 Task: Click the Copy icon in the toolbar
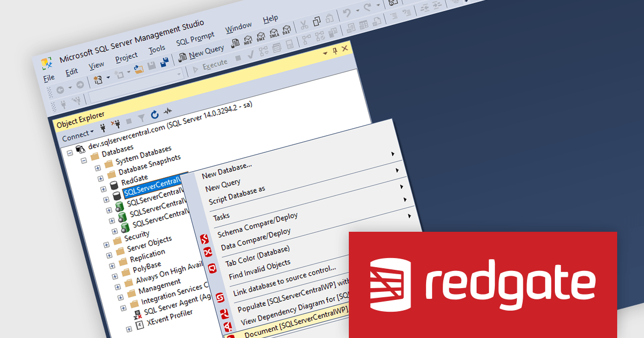point(317,21)
